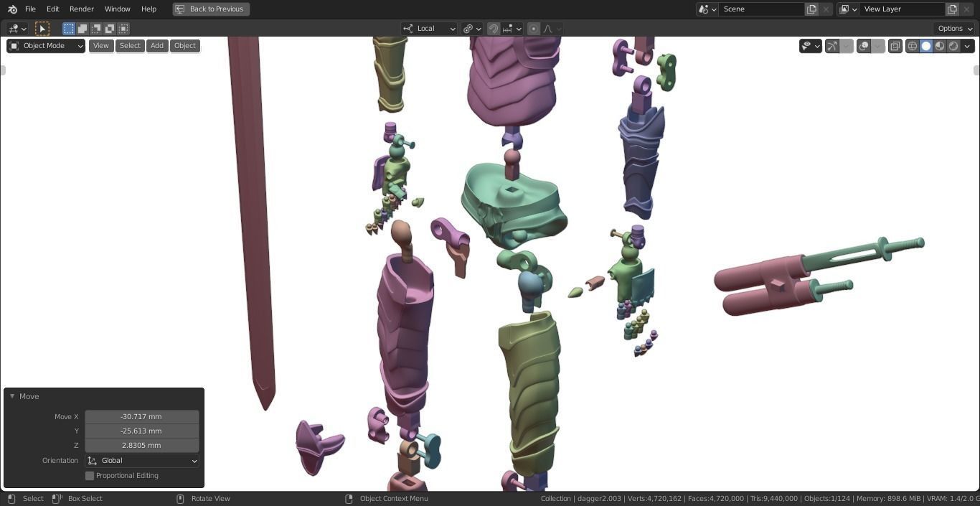Open the Object menu in viewport header
980x506 pixels.
(x=185, y=46)
